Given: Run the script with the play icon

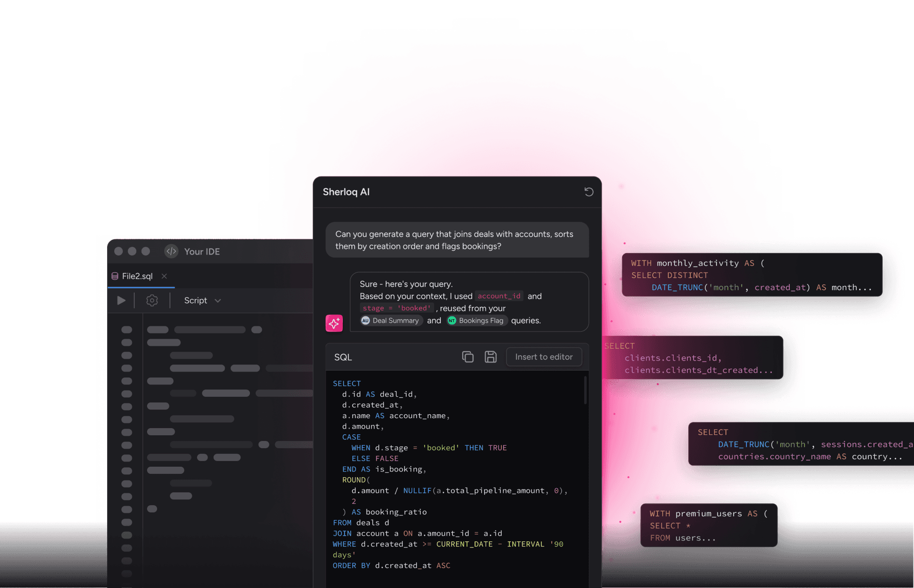Looking at the screenshot, I should click(x=121, y=301).
